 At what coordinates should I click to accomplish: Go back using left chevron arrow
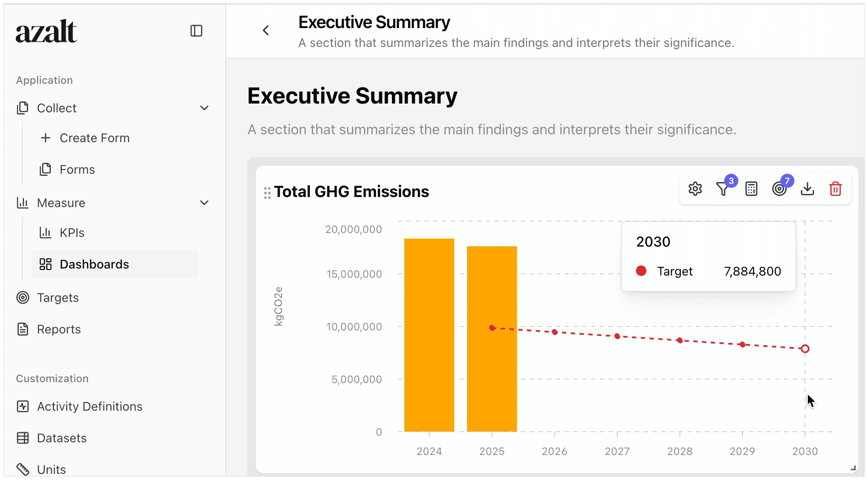click(266, 30)
